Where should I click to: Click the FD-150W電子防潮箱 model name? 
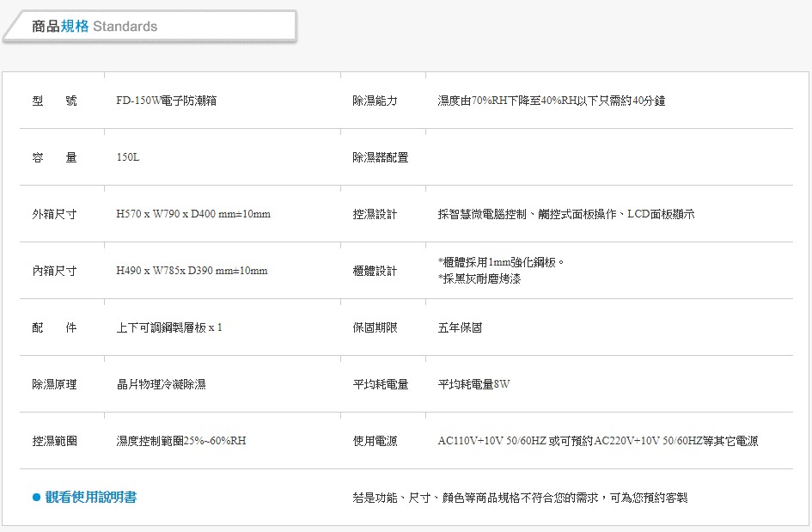[166, 101]
